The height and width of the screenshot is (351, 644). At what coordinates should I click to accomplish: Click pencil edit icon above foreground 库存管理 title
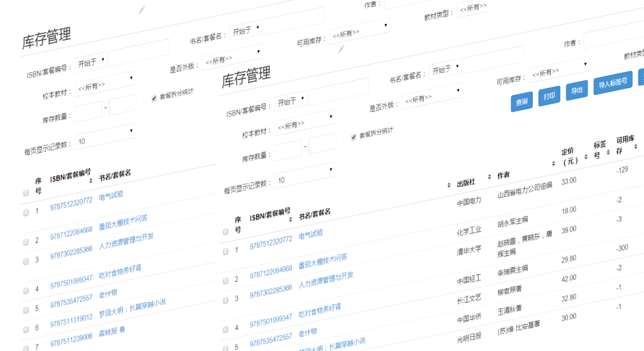[x=341, y=49]
